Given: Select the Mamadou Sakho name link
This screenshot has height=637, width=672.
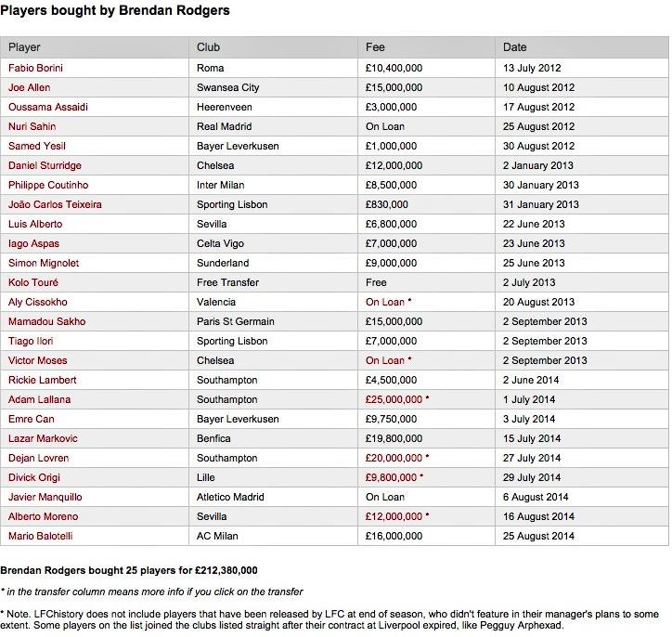Looking at the screenshot, I should 46,321.
